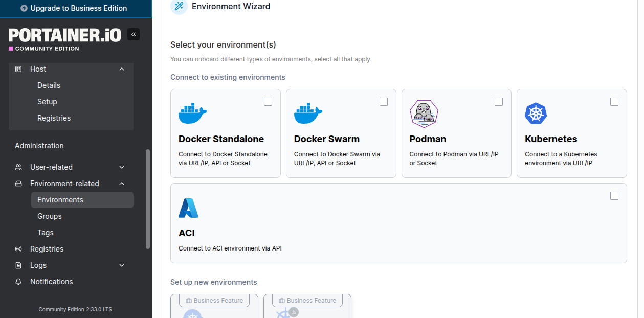This screenshot has height=318, width=644.
Task: Check the Podman checkbox
Action: click(499, 102)
